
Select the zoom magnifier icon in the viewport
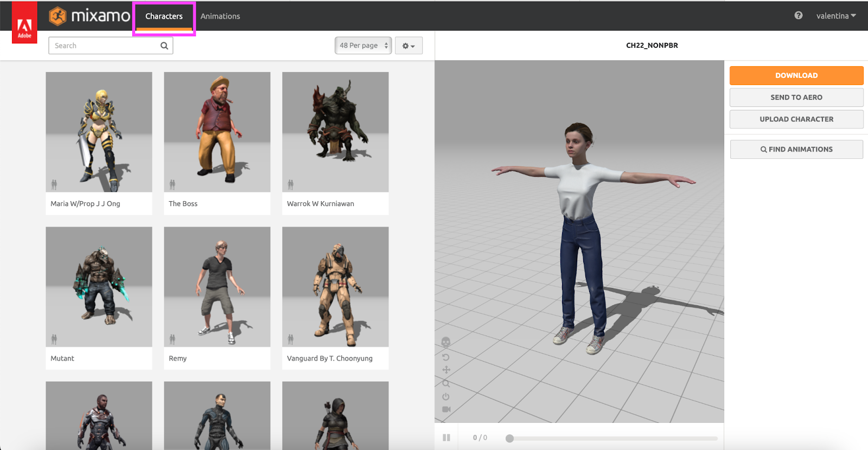tap(446, 383)
